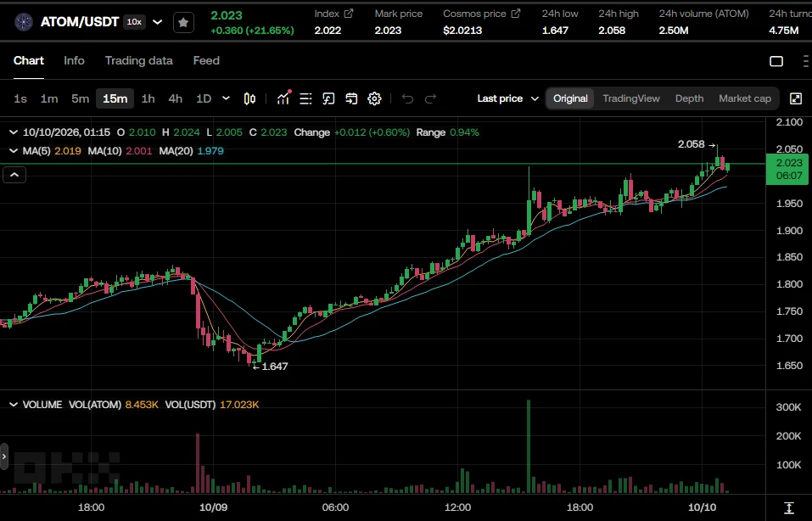Click the green current price tag 2.023
The height and width of the screenshot is (521, 812).
[x=789, y=169]
